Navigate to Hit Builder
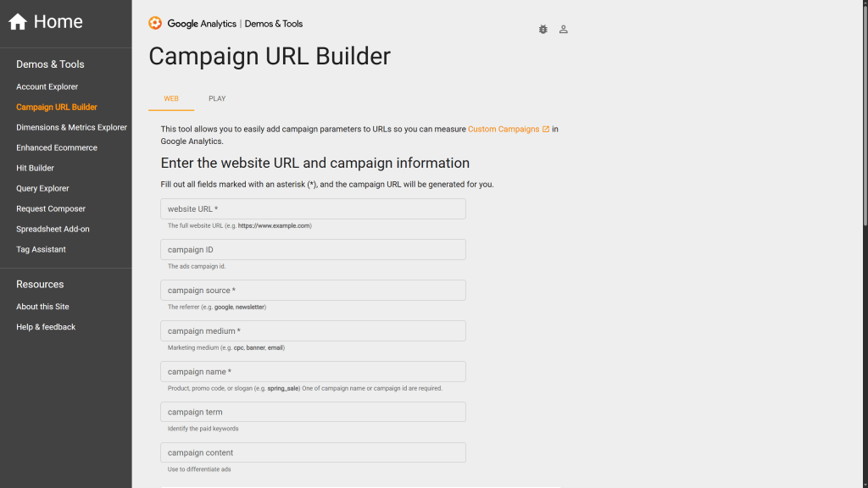Screen dimensions: 868x488 [36, 169]
